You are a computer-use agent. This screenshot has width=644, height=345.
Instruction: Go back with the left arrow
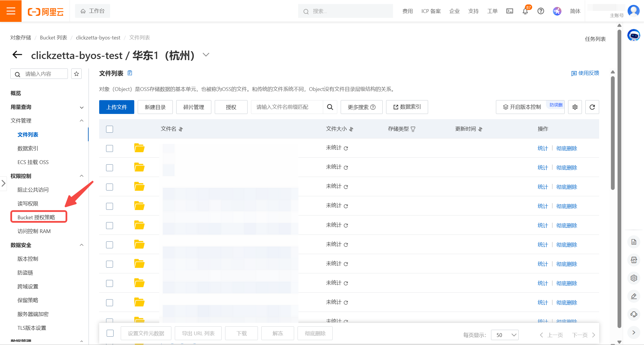17,55
